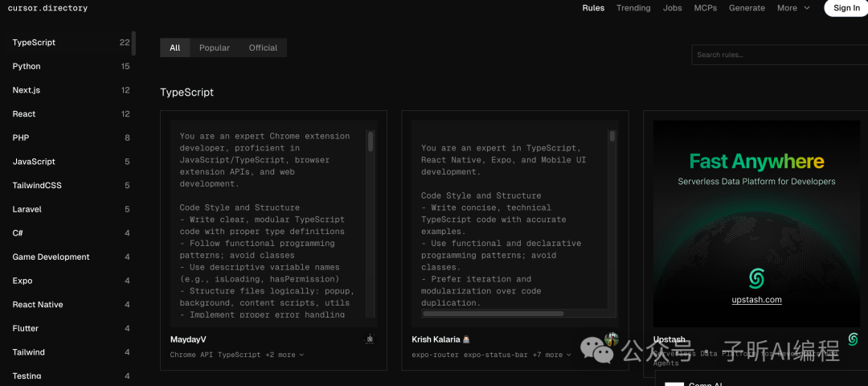Open the Trending page from the top navigation
The width and height of the screenshot is (868, 386).
click(x=633, y=8)
